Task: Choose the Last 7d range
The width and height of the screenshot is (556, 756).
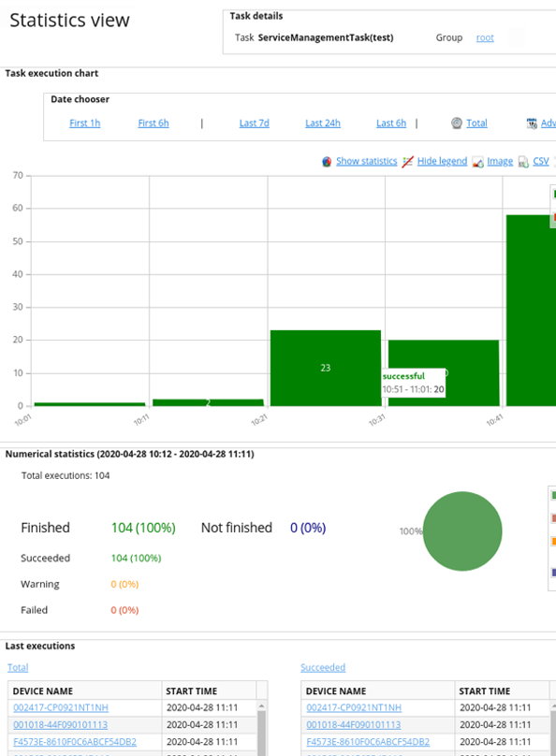Action: point(254,123)
